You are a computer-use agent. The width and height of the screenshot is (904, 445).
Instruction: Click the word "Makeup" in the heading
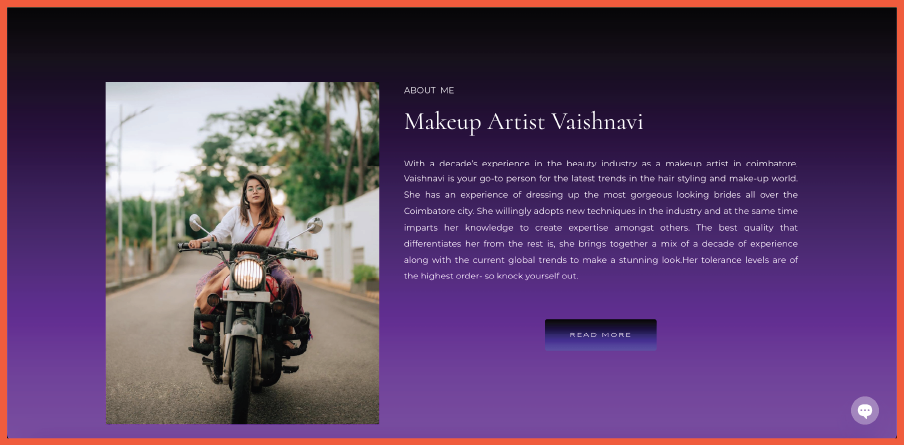coord(442,122)
